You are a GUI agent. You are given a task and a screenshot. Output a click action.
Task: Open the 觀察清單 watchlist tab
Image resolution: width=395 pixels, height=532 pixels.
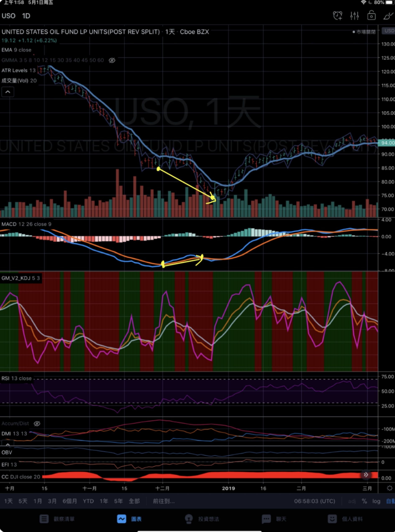coord(57,519)
